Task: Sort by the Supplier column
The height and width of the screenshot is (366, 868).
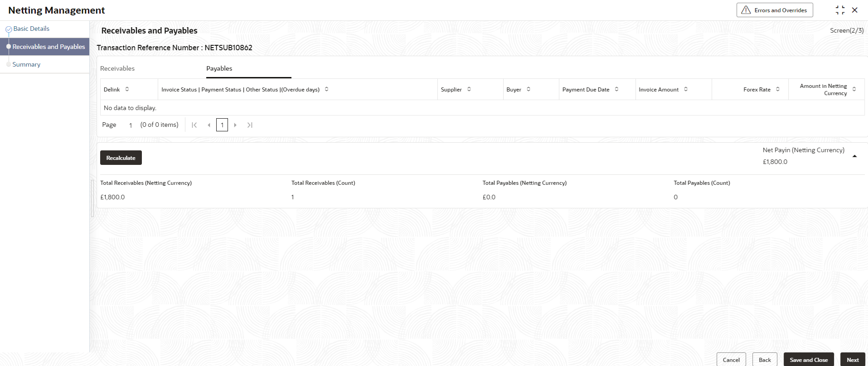Action: point(469,89)
